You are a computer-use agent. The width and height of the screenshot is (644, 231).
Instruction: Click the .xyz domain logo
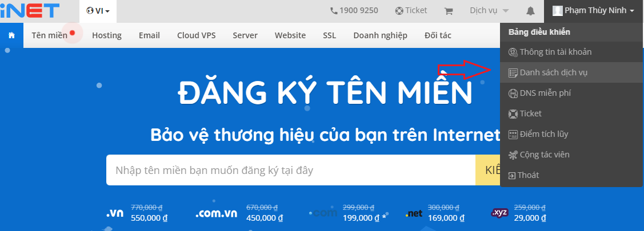pos(499,213)
